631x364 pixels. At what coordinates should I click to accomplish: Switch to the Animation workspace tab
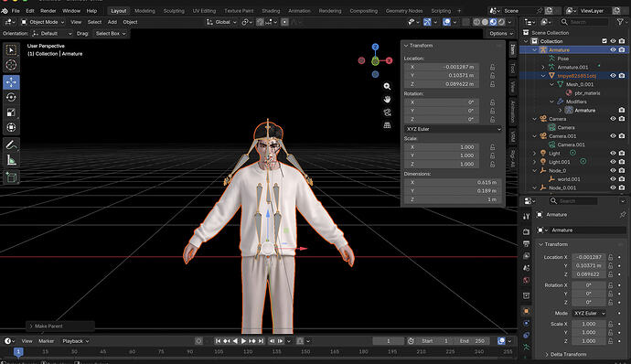pos(299,11)
